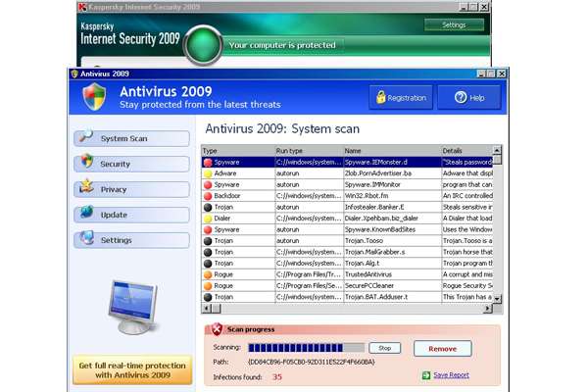Click the red dot of the Backdoor row

208,196
